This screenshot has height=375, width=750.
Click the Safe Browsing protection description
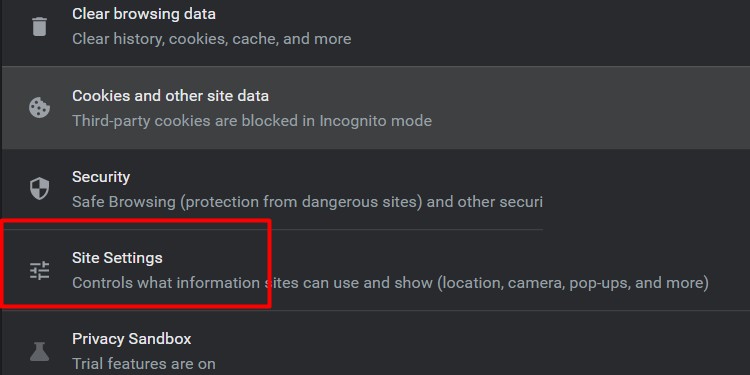pyautogui.click(x=307, y=202)
